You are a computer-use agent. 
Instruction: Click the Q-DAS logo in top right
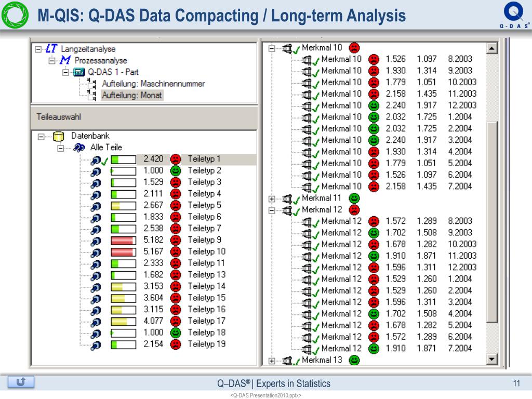[515, 15]
